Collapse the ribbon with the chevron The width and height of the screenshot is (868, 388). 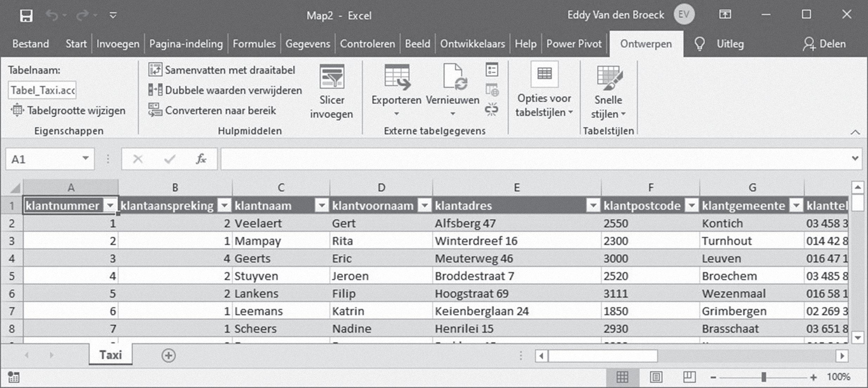(x=855, y=132)
